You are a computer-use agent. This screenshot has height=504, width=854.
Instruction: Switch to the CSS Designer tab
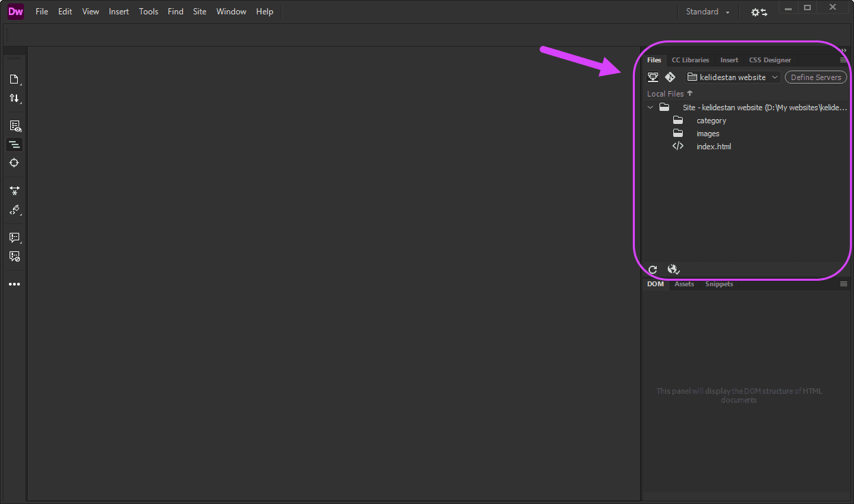click(x=770, y=60)
